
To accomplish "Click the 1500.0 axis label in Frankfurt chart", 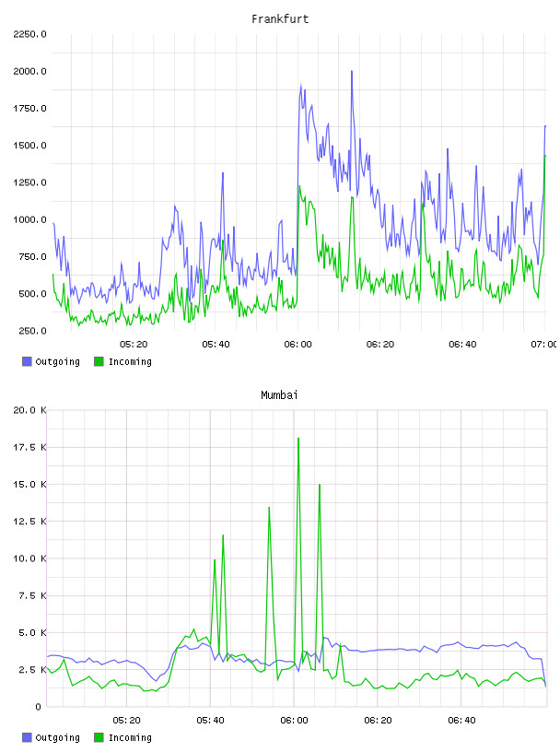I will [29, 146].
